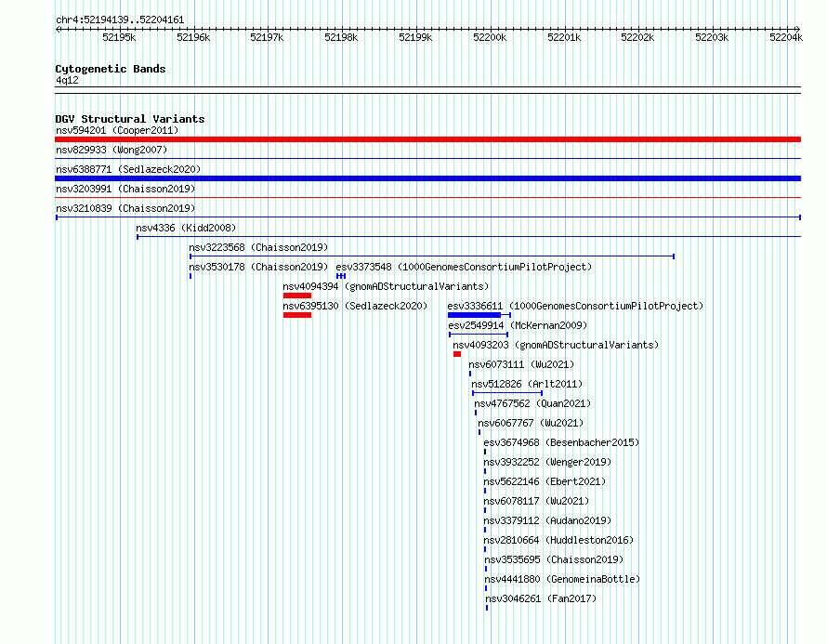Select the esv2549914 blue span line
This screenshot has width=827, height=644.
click(479, 335)
